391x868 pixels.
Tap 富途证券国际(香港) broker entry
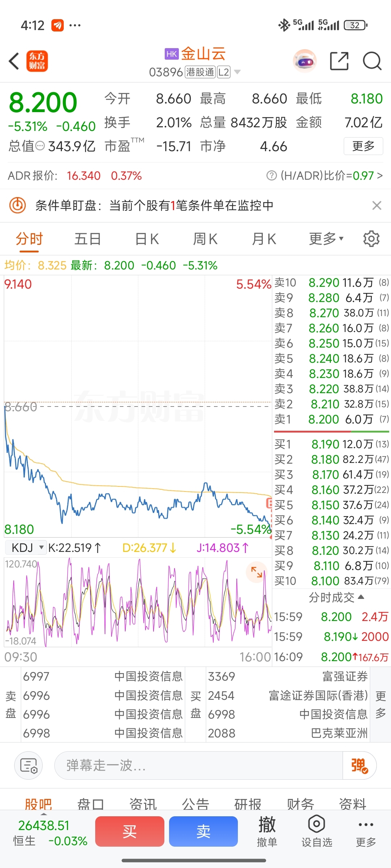[288, 695]
